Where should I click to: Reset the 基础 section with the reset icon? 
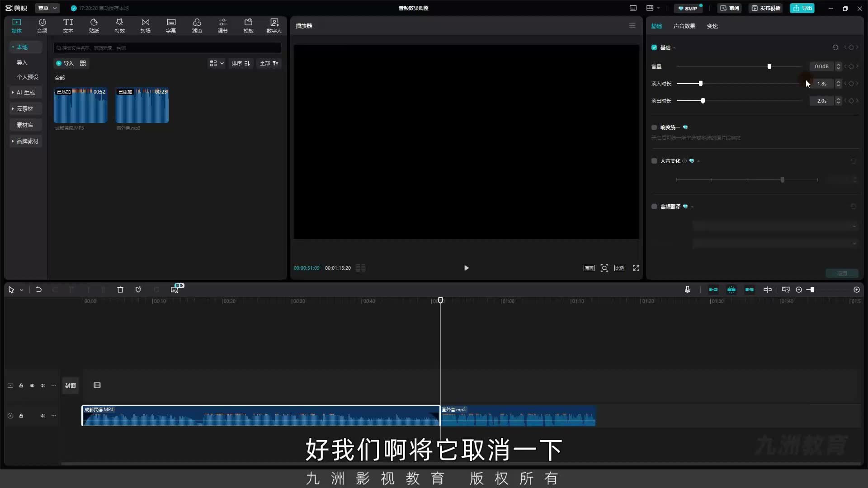point(835,47)
